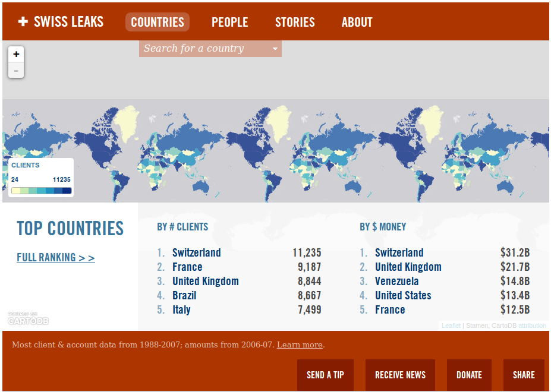
Task: Click the Swiss Leaks cross logo icon
Action: coord(23,22)
